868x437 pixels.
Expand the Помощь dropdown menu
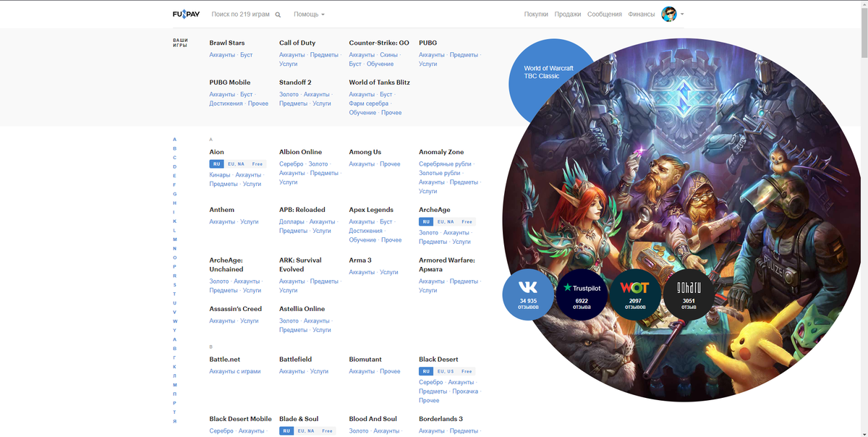pos(309,14)
